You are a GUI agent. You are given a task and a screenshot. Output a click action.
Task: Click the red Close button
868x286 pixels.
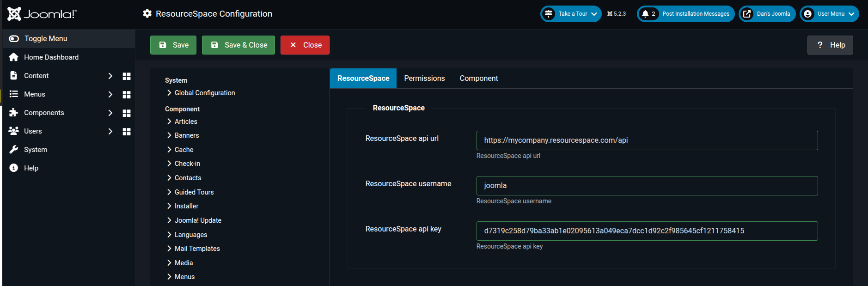305,45
